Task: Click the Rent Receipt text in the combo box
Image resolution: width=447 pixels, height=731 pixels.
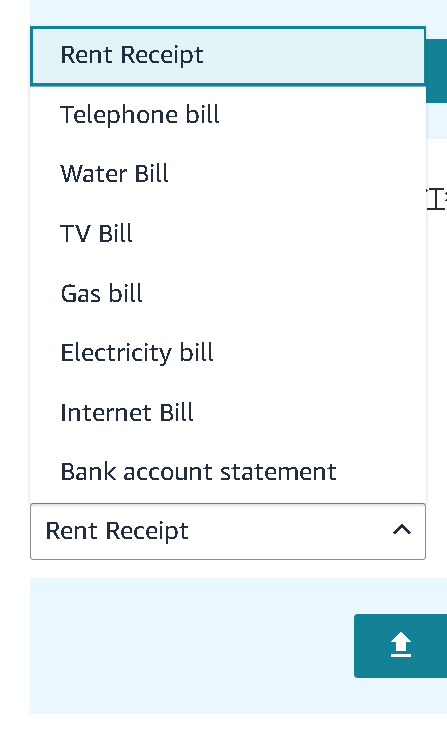Action: point(117,531)
